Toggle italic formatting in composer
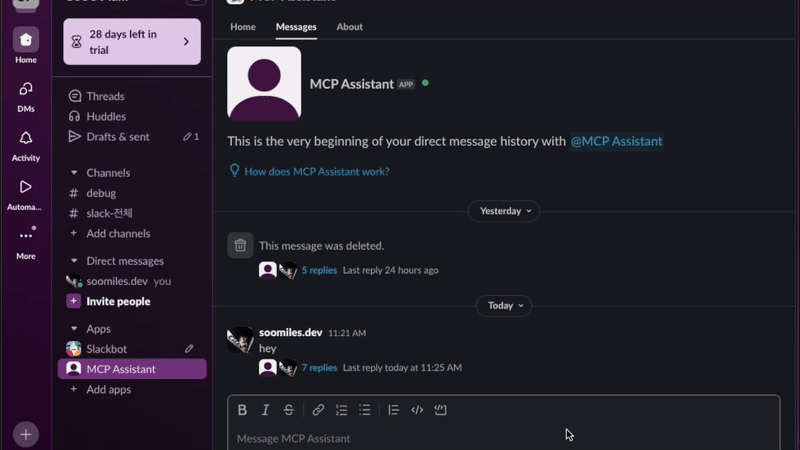The image size is (800, 450). 265,410
